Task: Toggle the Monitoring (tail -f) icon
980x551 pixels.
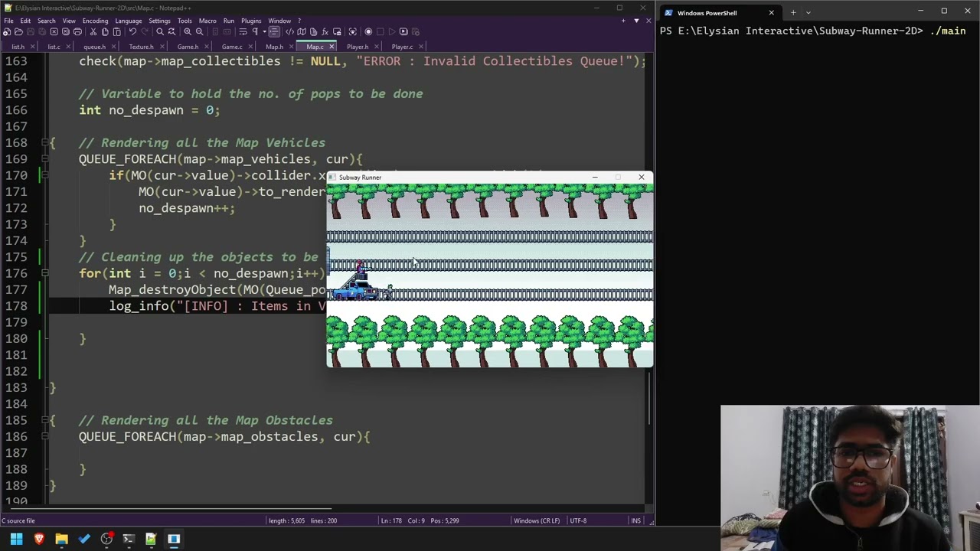Action: pyautogui.click(x=352, y=31)
